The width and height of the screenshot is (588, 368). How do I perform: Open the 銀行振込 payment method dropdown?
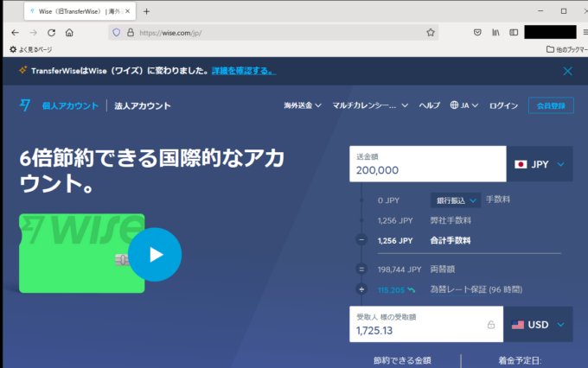(456, 200)
